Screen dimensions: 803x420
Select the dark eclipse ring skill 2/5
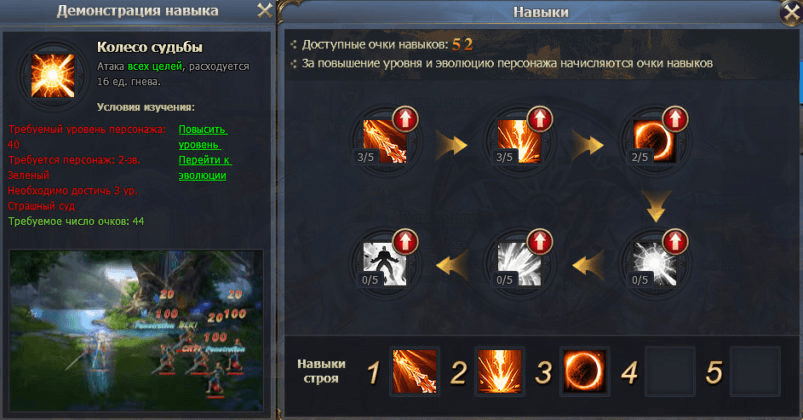tap(655, 141)
